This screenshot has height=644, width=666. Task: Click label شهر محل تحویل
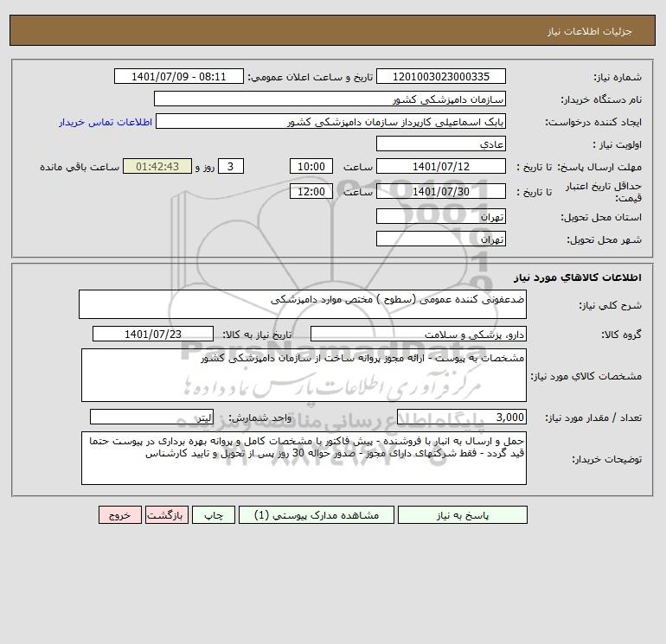[x=604, y=239]
